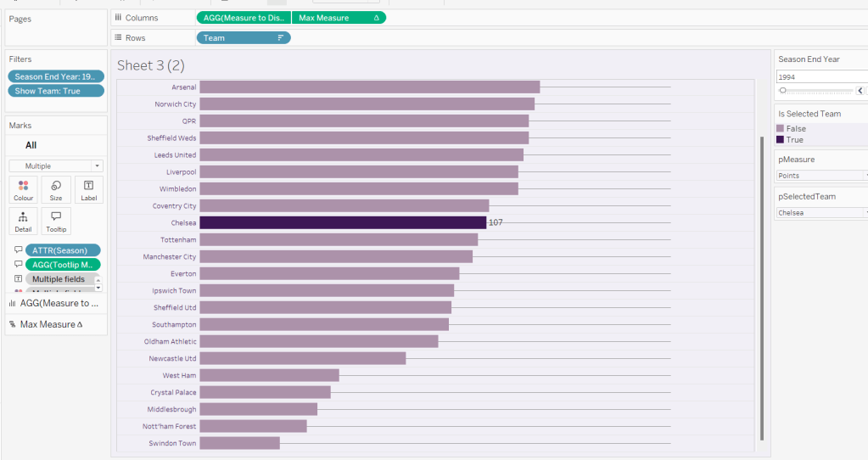Click the True colour legend swatch

[x=781, y=140]
